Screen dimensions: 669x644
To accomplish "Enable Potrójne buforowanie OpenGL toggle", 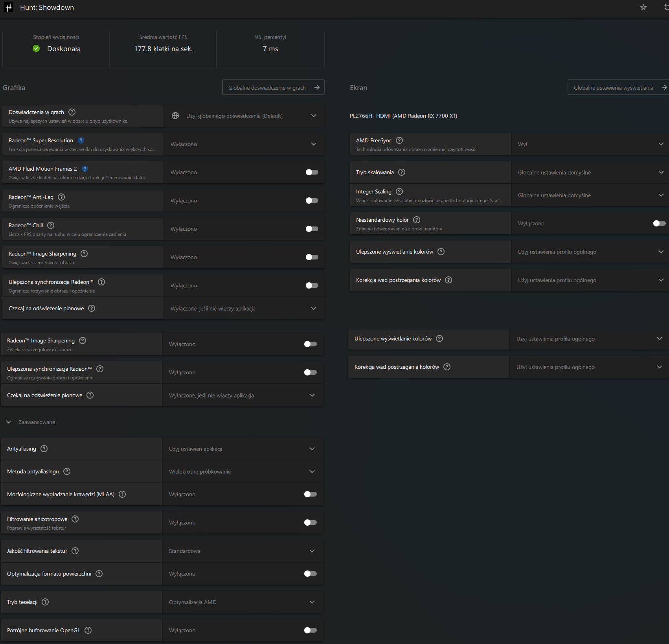I will pos(310,630).
